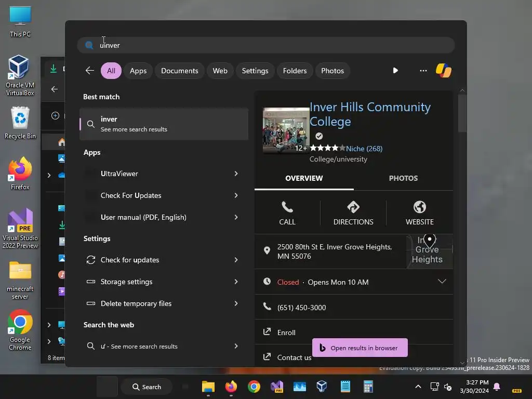This screenshot has height=399, width=532.
Task: Open This PC desktop icon
Action: coord(20,21)
